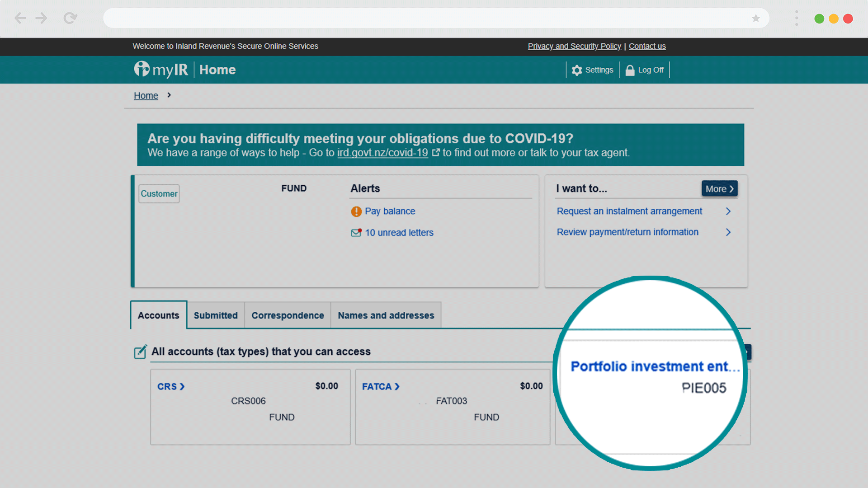868x488 pixels.
Task: Expand Request an instalment arrangement chevron
Action: click(x=728, y=211)
